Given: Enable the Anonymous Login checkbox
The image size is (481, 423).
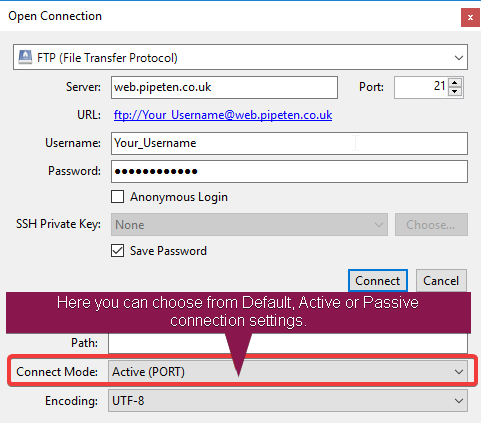Looking at the screenshot, I should [117, 197].
